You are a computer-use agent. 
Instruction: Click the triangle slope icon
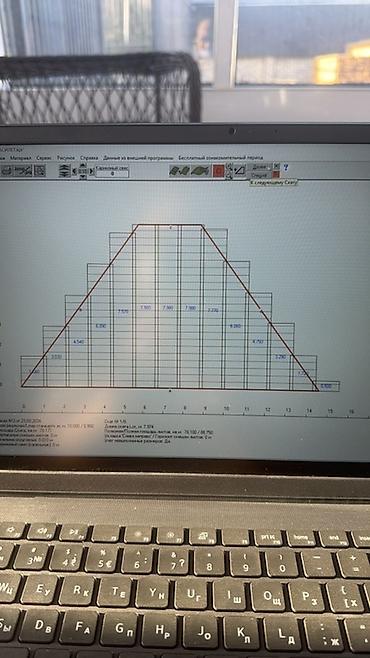pyautogui.click(x=240, y=171)
